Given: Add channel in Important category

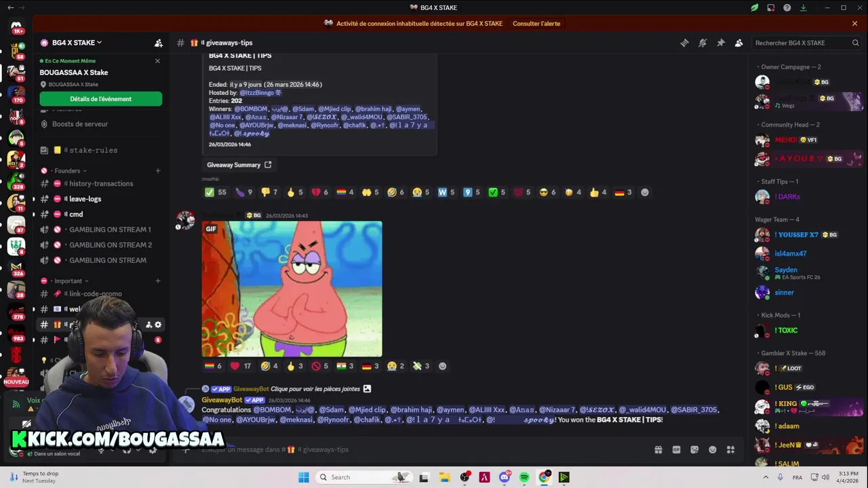Looking at the screenshot, I should click(158, 281).
